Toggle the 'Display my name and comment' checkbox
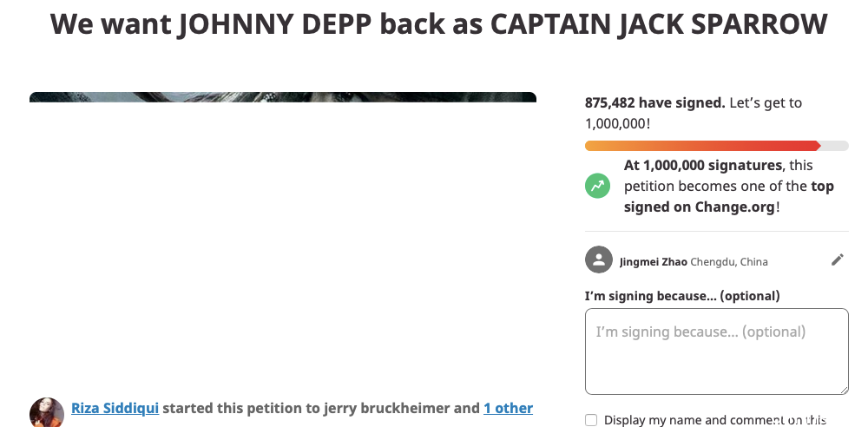The image size is (868, 427). [591, 420]
